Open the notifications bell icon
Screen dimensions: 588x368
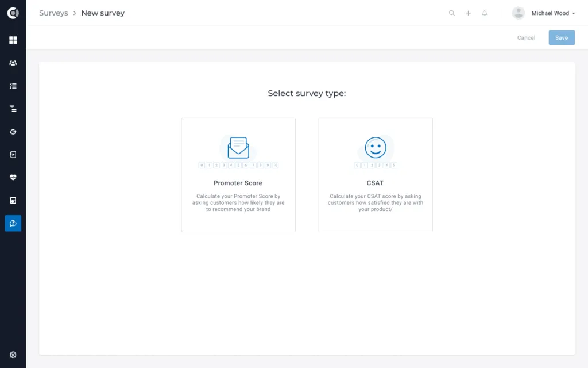coord(485,13)
